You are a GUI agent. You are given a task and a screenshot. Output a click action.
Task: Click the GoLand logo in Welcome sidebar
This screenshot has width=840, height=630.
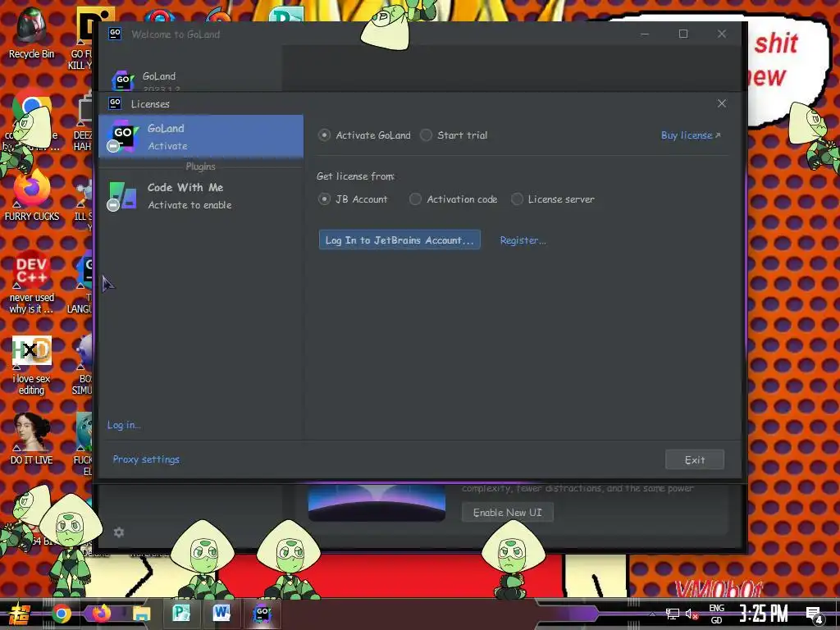[x=122, y=80]
